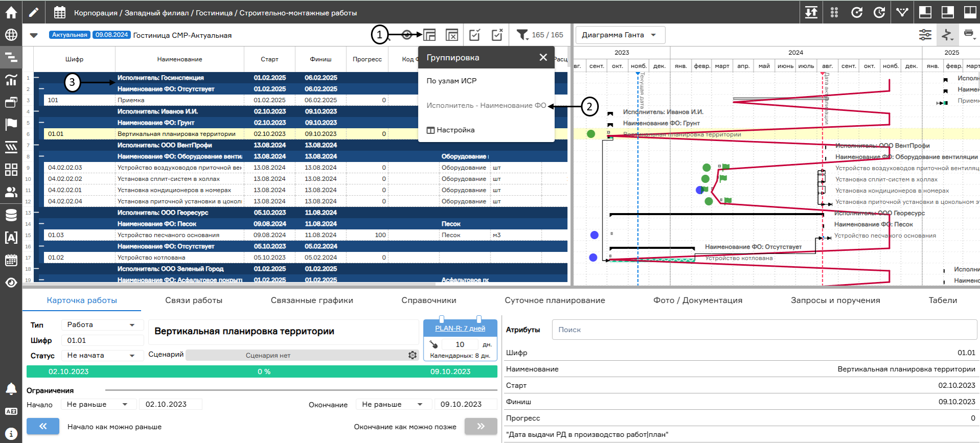Open Настройка in the grouping menu
The height and width of the screenshot is (443, 980).
(451, 130)
